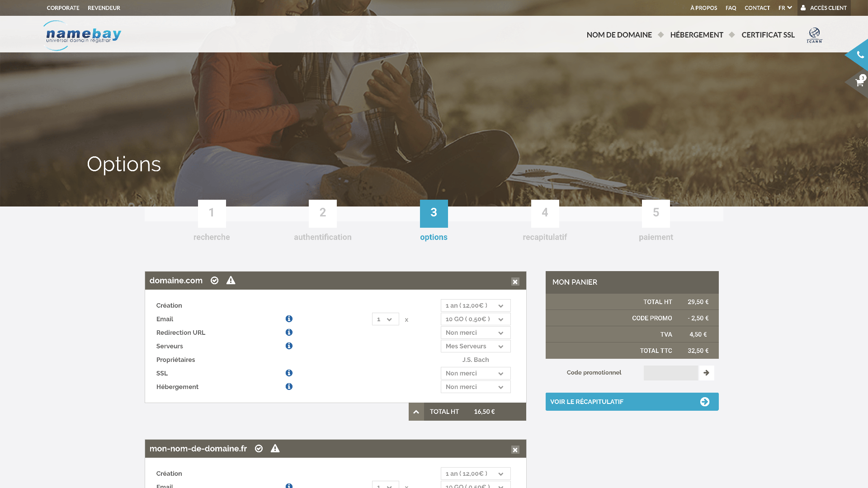
Task: Expand the Hébergement 'Non merci' dropdown
Action: coord(475,387)
